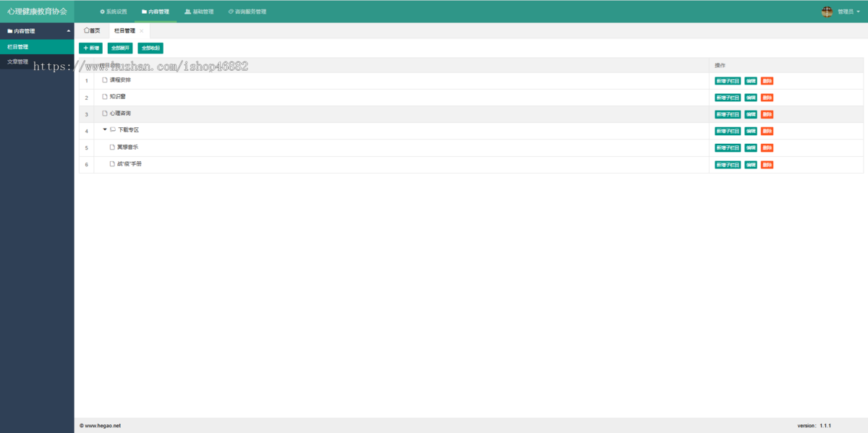Switch to the 首页 tab
The width and height of the screenshot is (868, 433).
92,30
